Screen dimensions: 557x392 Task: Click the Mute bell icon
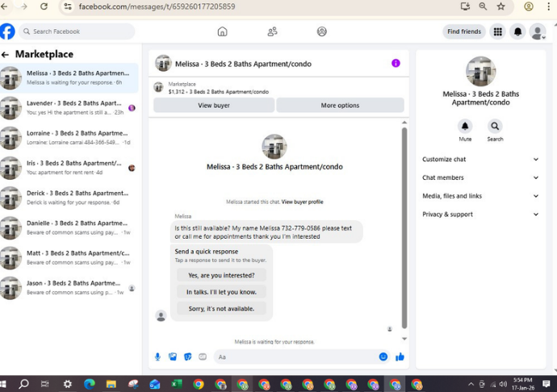(x=465, y=126)
